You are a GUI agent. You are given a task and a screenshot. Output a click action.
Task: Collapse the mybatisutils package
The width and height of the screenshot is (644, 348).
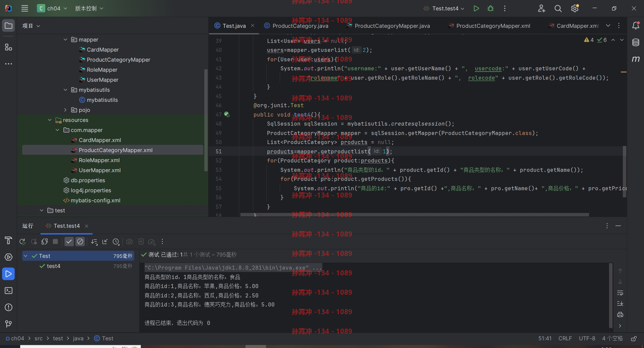(x=65, y=90)
